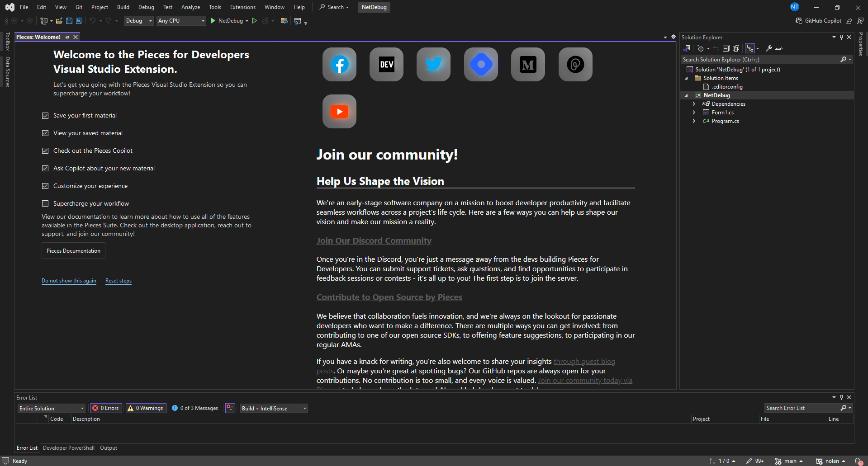
Task: Click Show All Files icon in Solution Explorer
Action: [736, 48]
